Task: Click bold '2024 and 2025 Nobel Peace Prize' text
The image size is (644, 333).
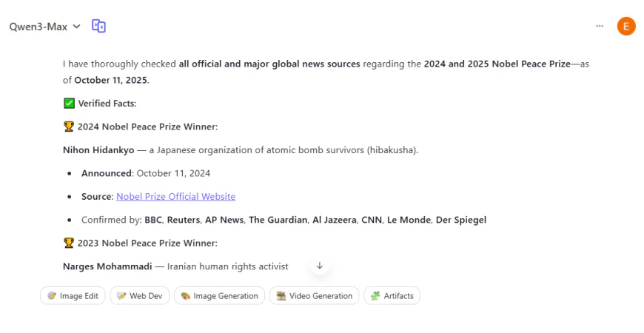Action: pyautogui.click(x=497, y=64)
